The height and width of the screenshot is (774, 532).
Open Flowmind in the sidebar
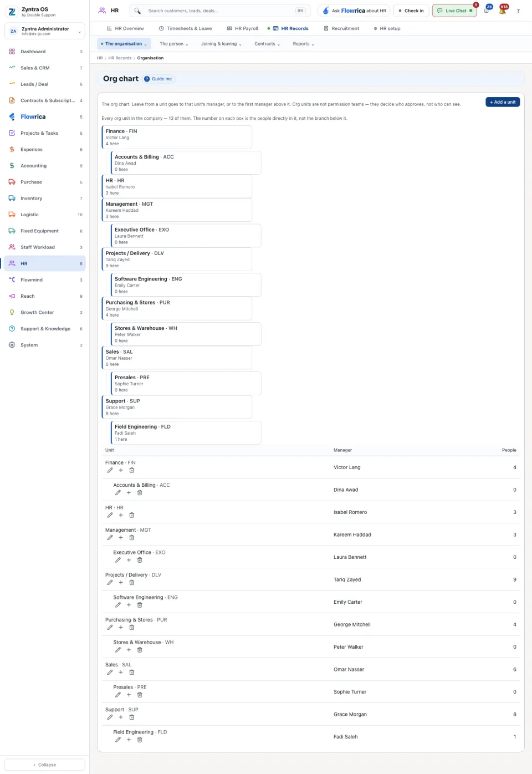45,280
